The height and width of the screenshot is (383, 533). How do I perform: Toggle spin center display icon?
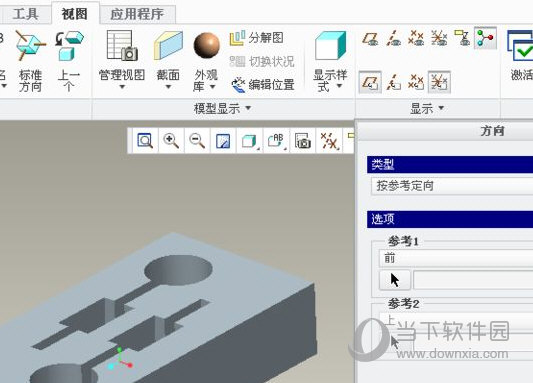tap(485, 38)
